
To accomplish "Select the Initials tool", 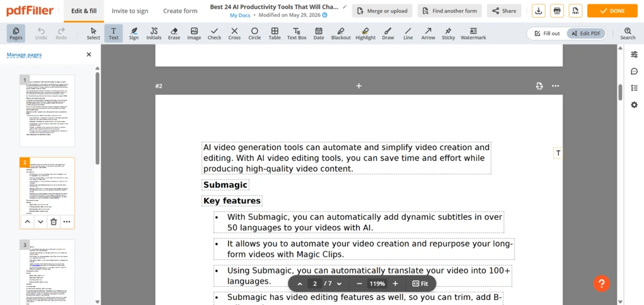I will tap(154, 33).
